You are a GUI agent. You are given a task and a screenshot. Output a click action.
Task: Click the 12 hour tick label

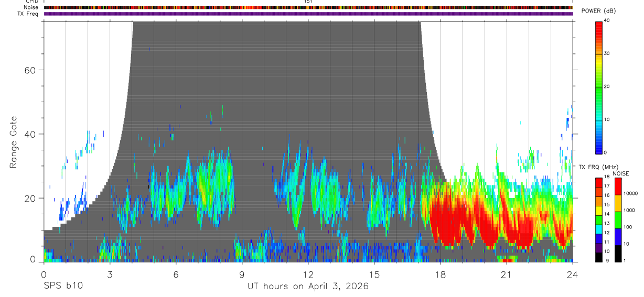tap(308, 274)
